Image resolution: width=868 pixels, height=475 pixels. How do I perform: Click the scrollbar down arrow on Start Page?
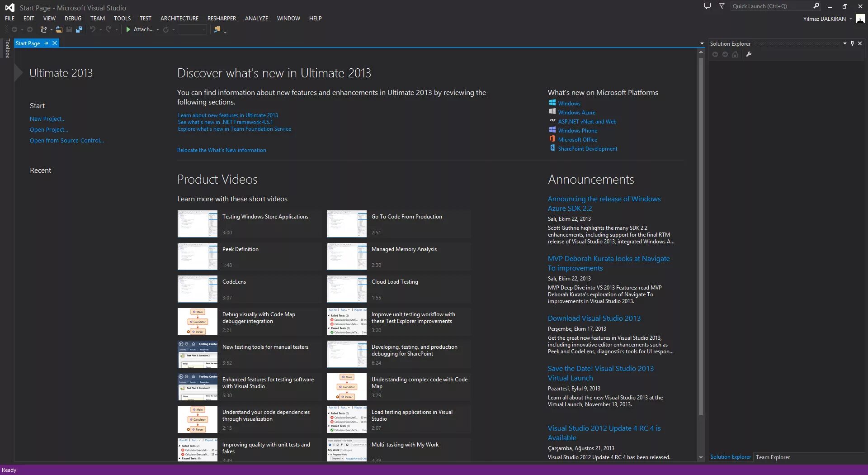(x=701, y=458)
